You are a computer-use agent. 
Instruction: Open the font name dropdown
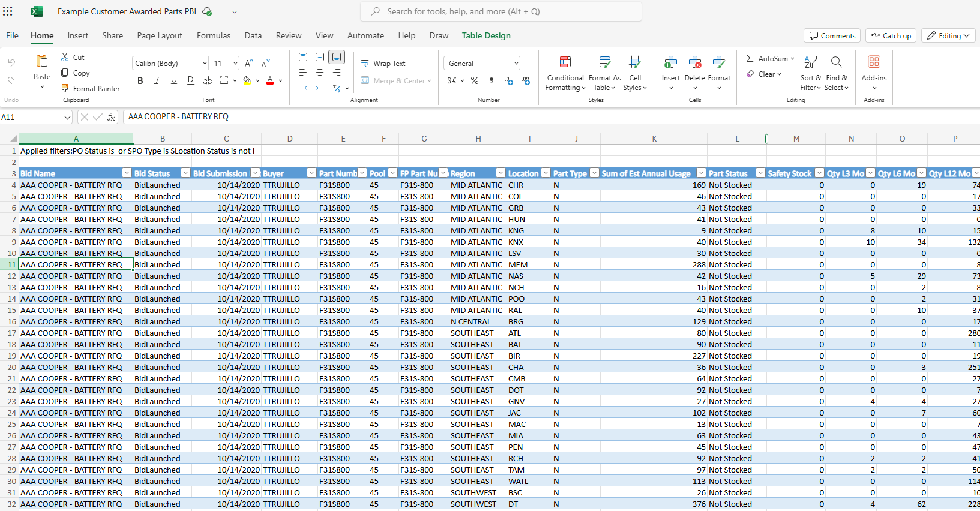pyautogui.click(x=205, y=63)
